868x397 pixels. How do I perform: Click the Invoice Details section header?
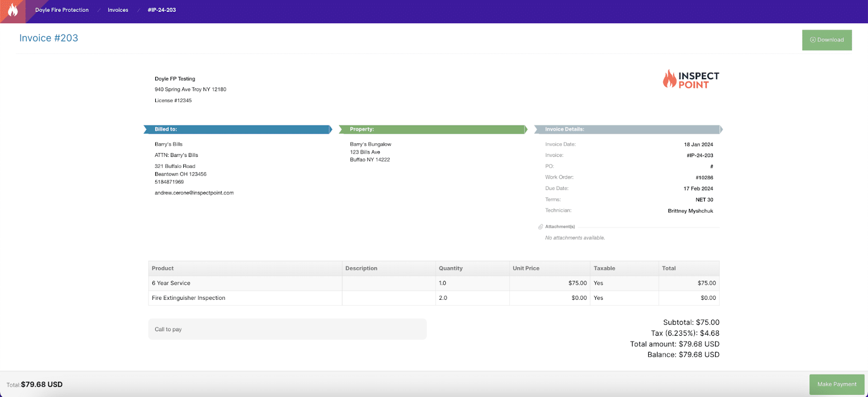[628, 129]
